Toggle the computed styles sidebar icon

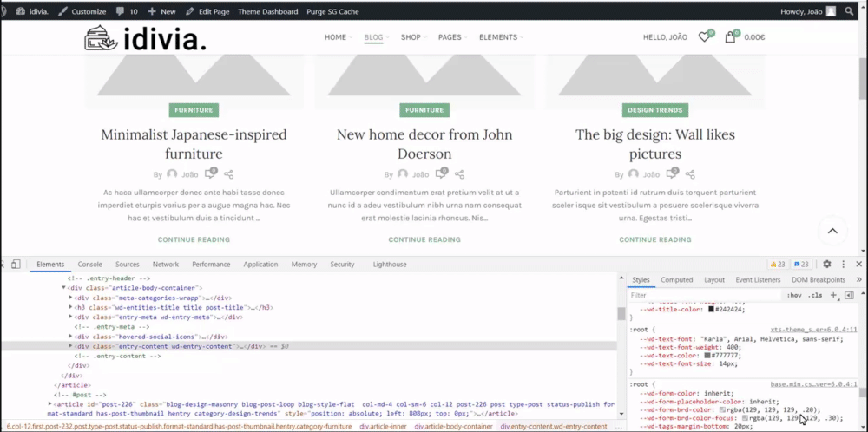(849, 296)
